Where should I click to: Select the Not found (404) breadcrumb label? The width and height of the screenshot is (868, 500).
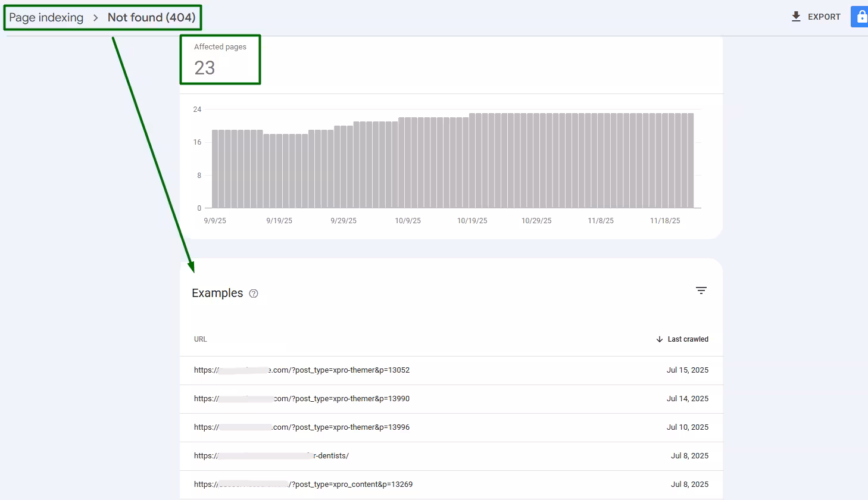click(x=152, y=17)
